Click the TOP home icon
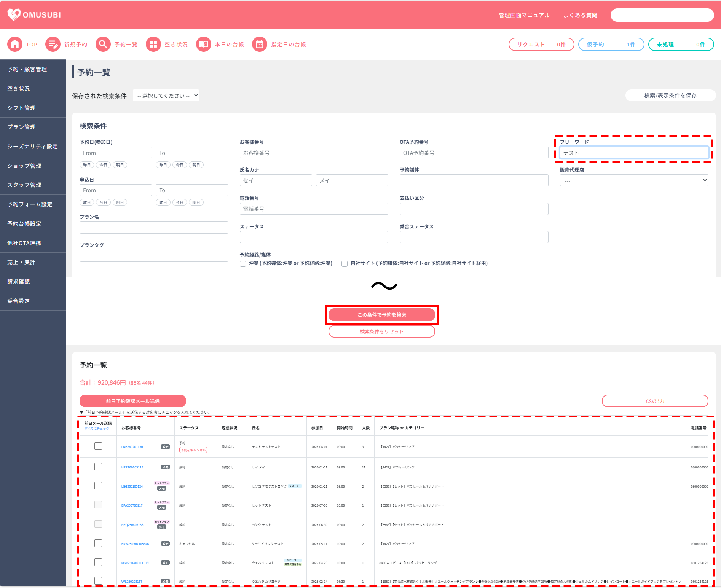 coord(15,45)
